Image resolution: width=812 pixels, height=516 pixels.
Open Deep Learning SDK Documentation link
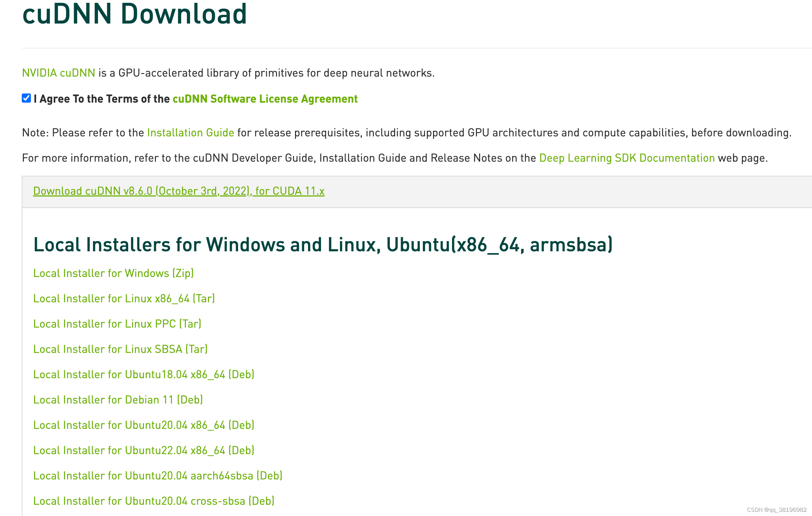(x=627, y=158)
